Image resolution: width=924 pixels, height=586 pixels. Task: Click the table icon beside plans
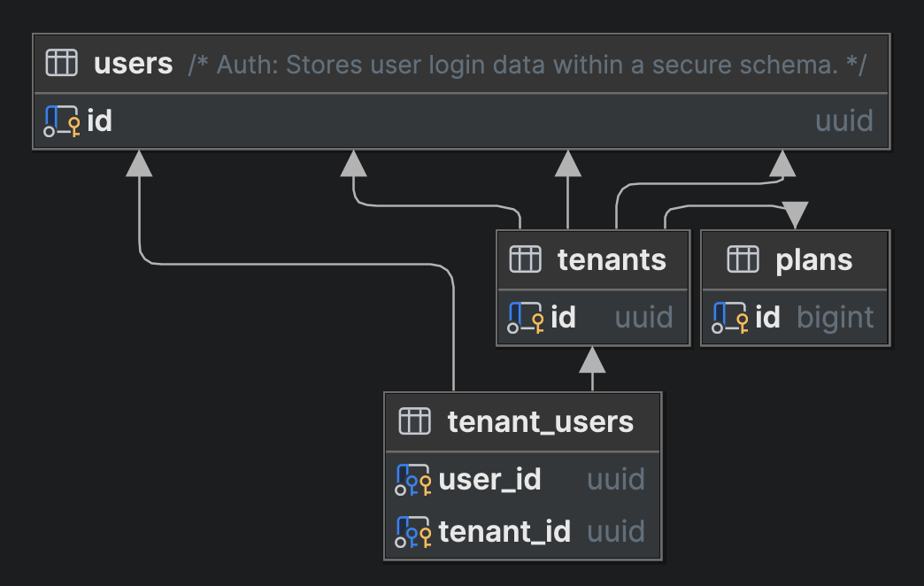(x=744, y=259)
